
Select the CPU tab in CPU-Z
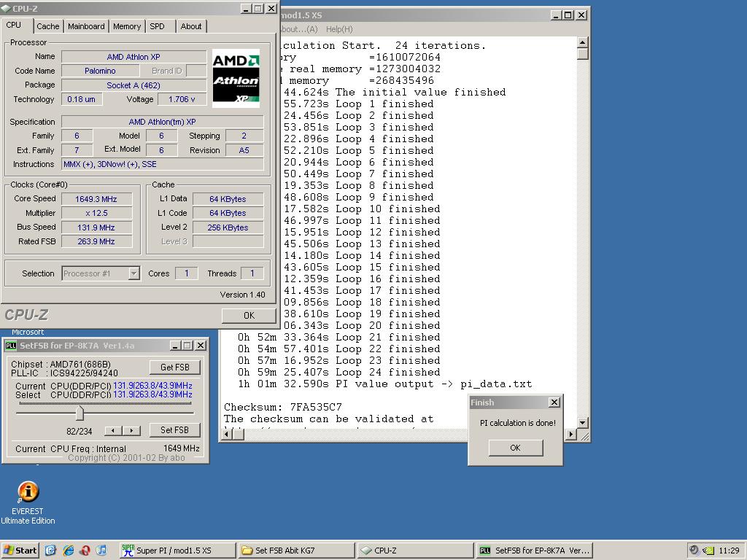(x=14, y=25)
